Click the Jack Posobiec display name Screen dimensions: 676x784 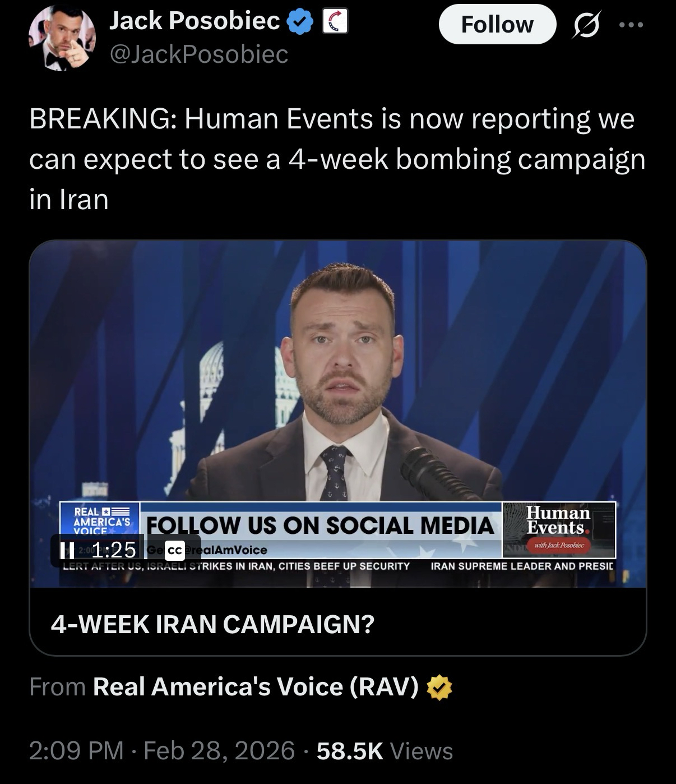point(194,21)
